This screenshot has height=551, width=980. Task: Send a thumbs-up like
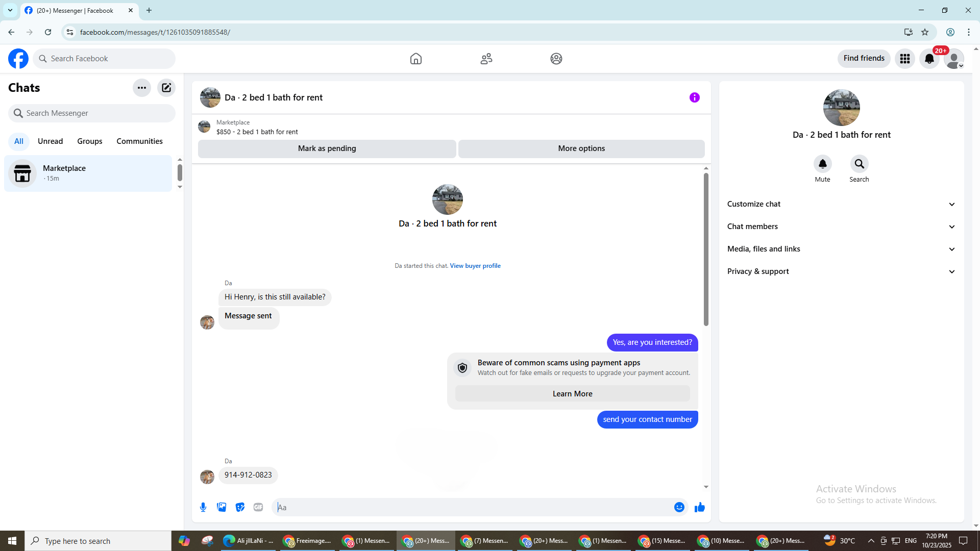pos(700,507)
